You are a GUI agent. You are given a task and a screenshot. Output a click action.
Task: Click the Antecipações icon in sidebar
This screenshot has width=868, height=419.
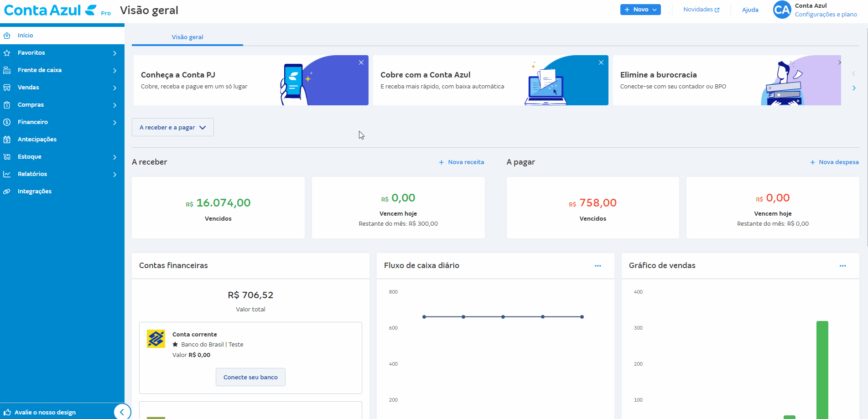click(7, 140)
